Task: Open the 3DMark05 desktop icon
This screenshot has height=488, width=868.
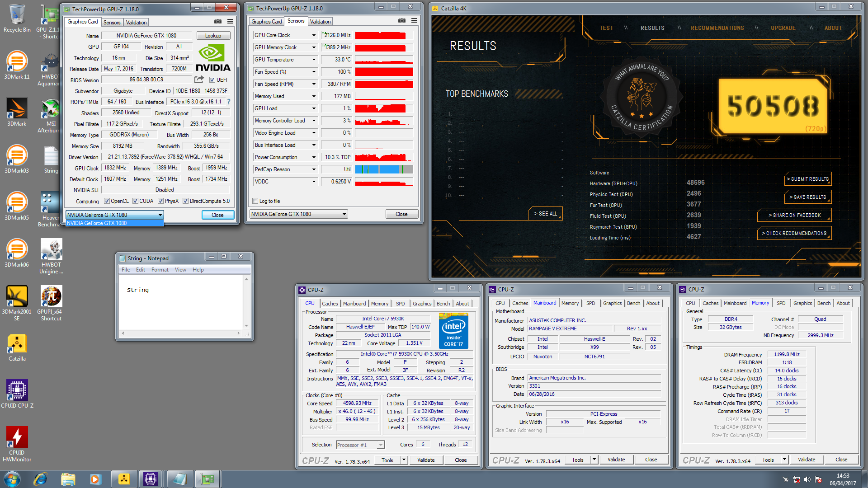Action: (x=17, y=206)
